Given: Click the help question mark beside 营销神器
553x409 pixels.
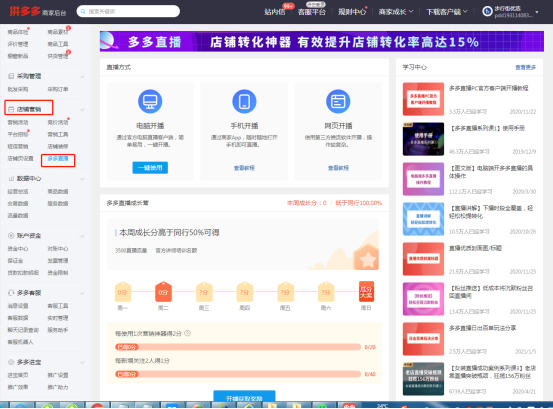Looking at the screenshot, I should coord(188,333).
